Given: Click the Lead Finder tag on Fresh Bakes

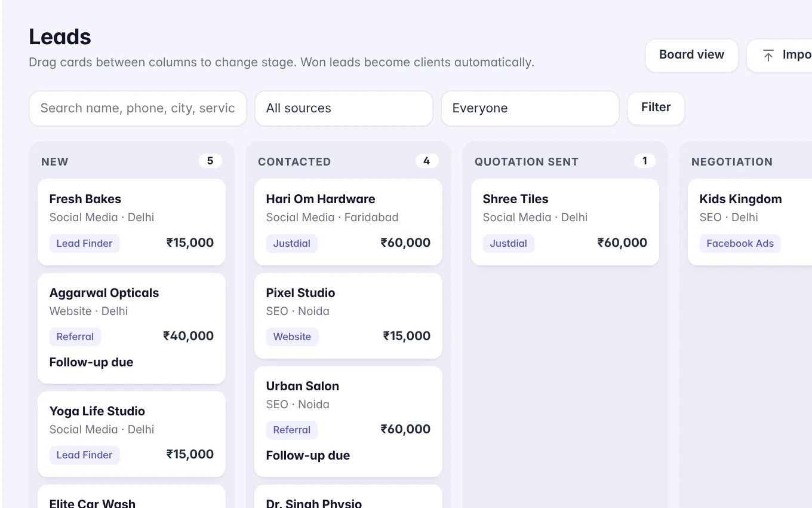Looking at the screenshot, I should (x=85, y=243).
